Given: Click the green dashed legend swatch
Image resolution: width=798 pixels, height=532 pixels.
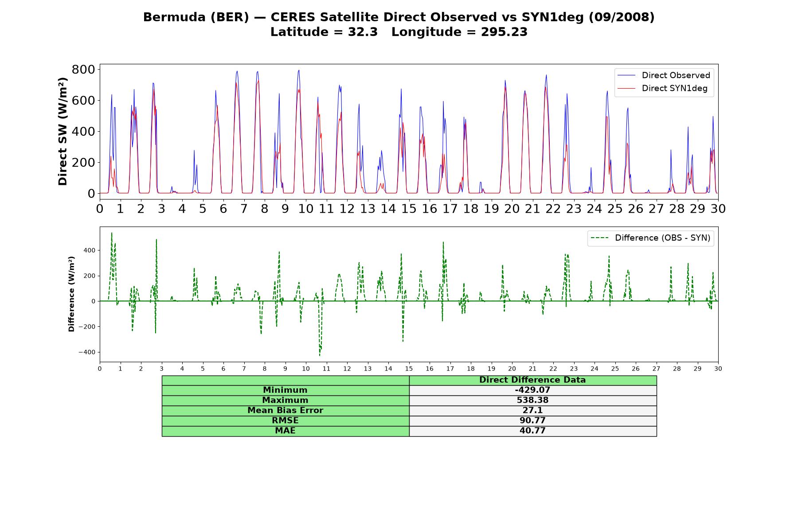Looking at the screenshot, I should (x=600, y=238).
